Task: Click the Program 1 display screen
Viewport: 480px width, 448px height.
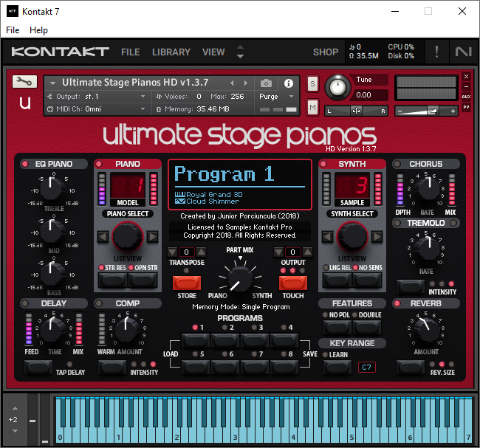Action: tap(240, 185)
